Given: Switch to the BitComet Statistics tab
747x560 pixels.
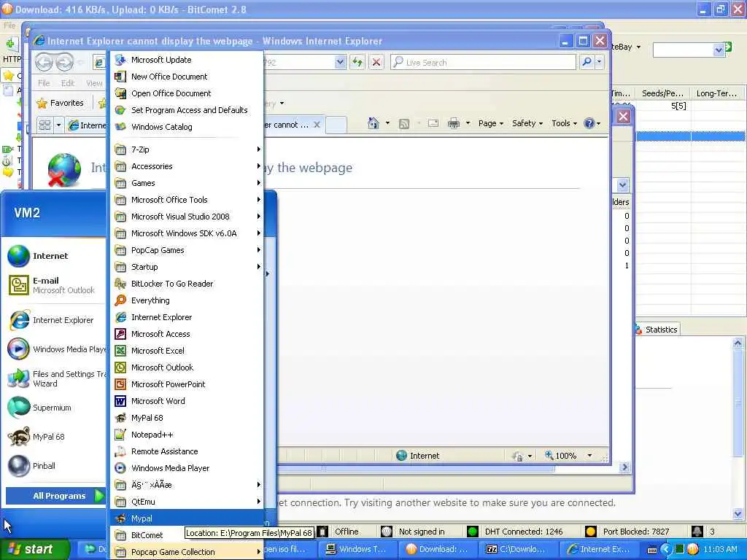Looking at the screenshot, I should pyautogui.click(x=657, y=330).
